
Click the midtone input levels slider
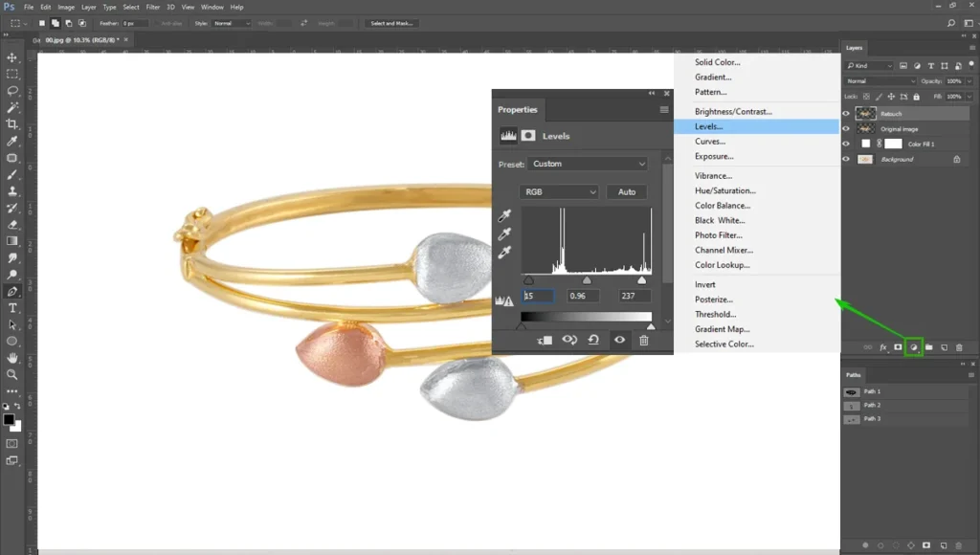pos(587,280)
